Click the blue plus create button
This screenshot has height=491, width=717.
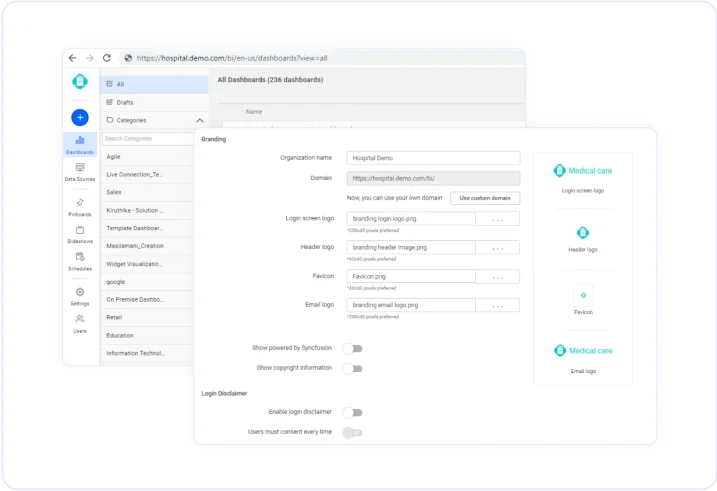(x=80, y=117)
